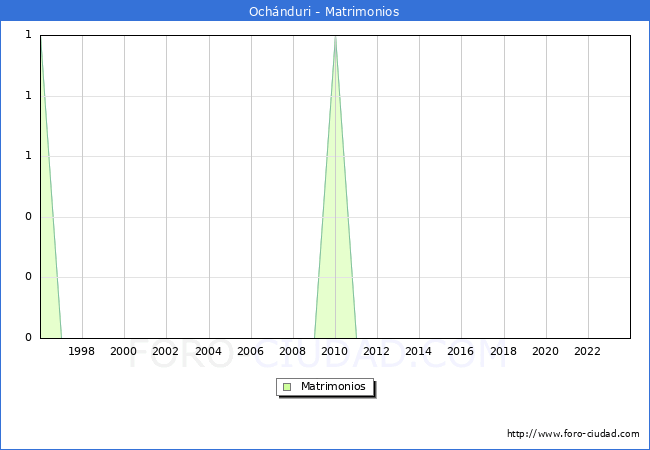Image resolution: width=650 pixels, height=450 pixels.
Task: Select the 2006 x-axis label
Action: pos(250,351)
